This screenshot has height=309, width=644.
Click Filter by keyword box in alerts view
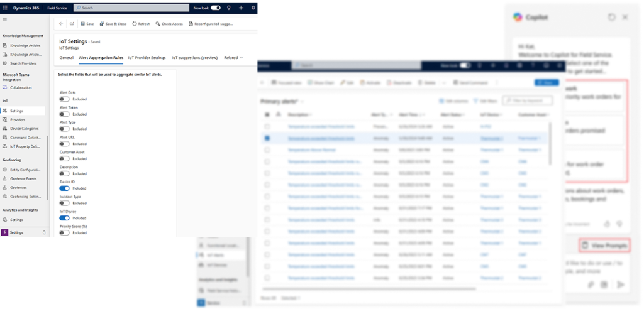528,100
